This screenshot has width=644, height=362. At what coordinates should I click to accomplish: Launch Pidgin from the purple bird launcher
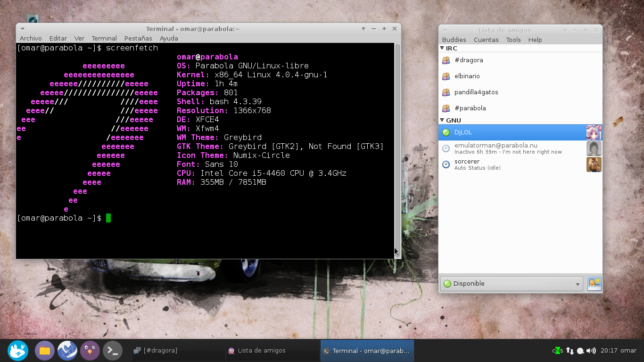(90, 351)
